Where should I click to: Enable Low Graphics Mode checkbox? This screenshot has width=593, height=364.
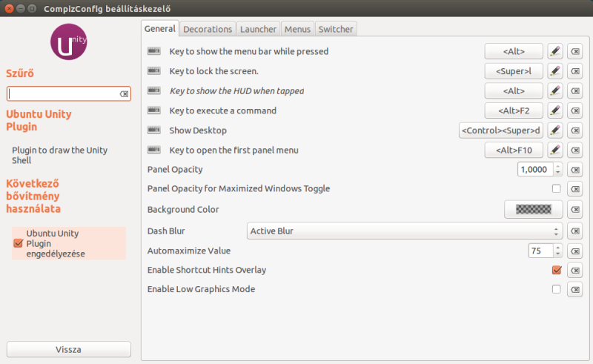point(556,289)
